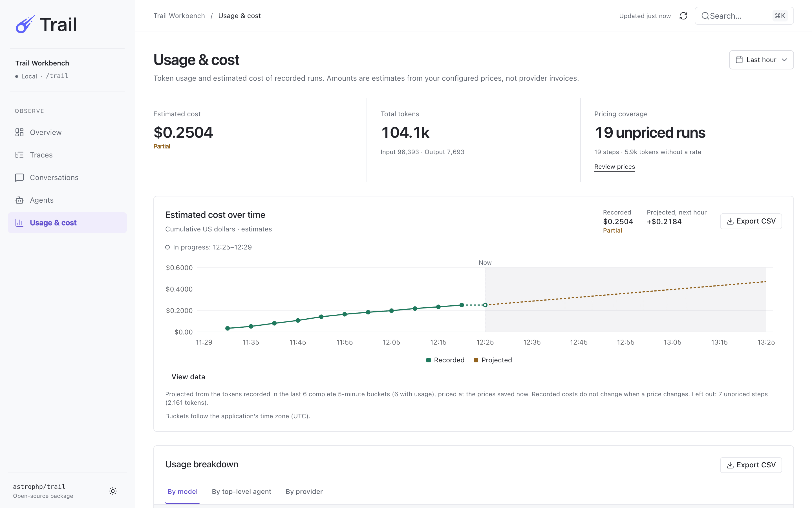Click the 104.1k total tokens value
Screen dimensions: 812x508
[405, 132]
